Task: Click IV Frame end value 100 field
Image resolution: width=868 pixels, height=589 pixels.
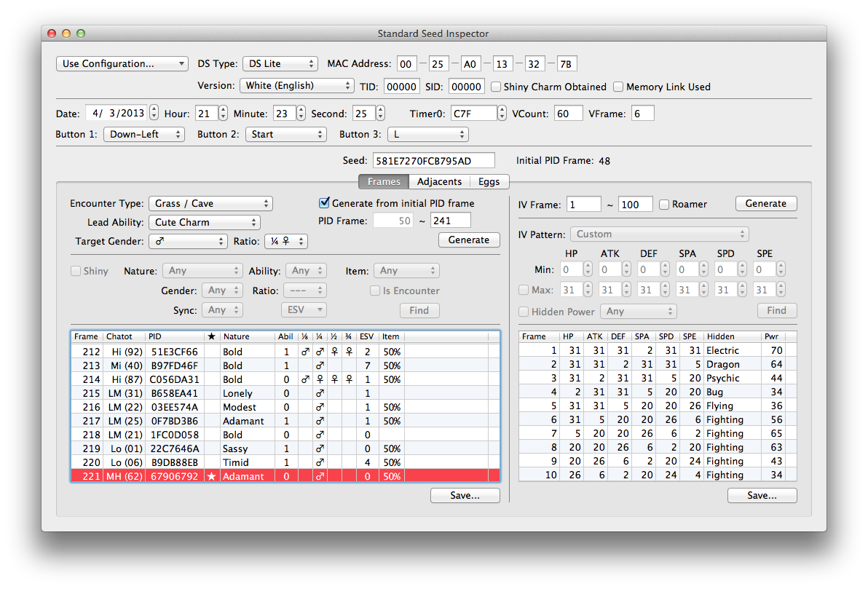Action: (635, 205)
